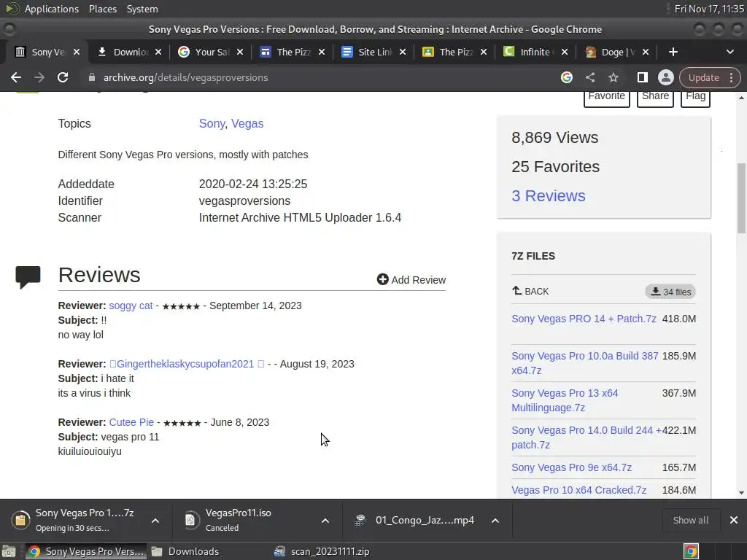This screenshot has width=747, height=560.
Task: Click the Sony Vegas Pro 7z download file icon
Action: (x=20, y=520)
